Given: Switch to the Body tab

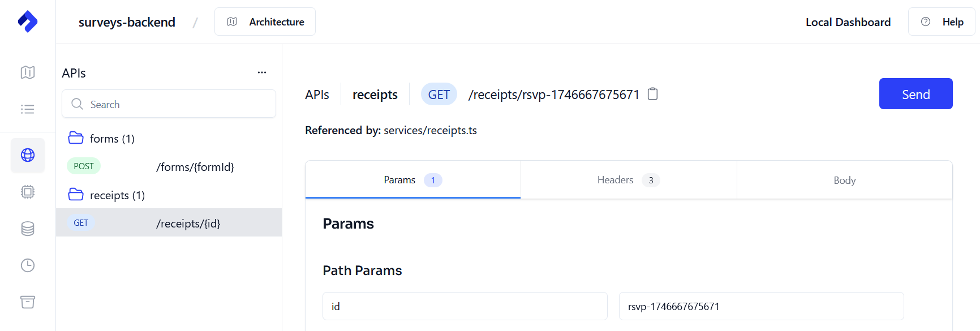Looking at the screenshot, I should click(x=844, y=180).
